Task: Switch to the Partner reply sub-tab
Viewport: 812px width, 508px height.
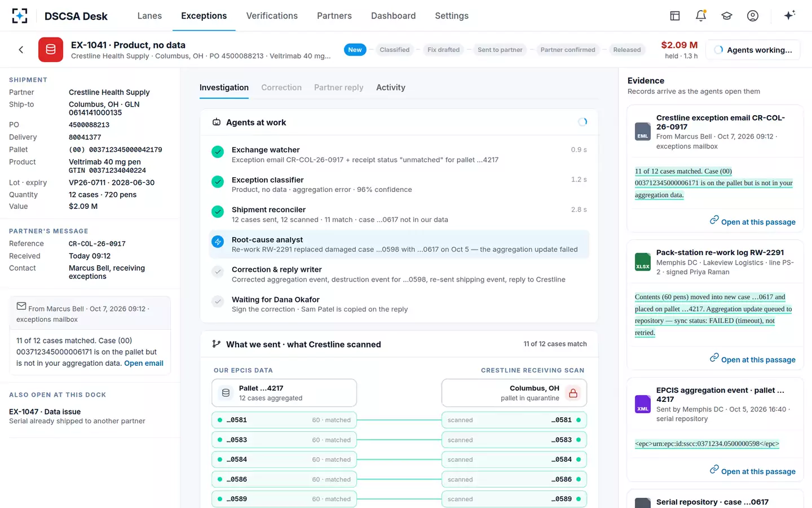Action: tap(339, 87)
